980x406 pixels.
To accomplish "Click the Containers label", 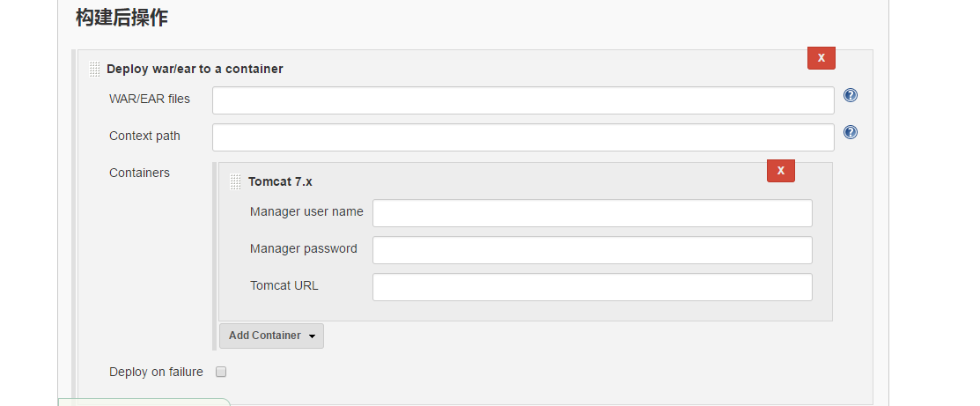I will coord(139,173).
